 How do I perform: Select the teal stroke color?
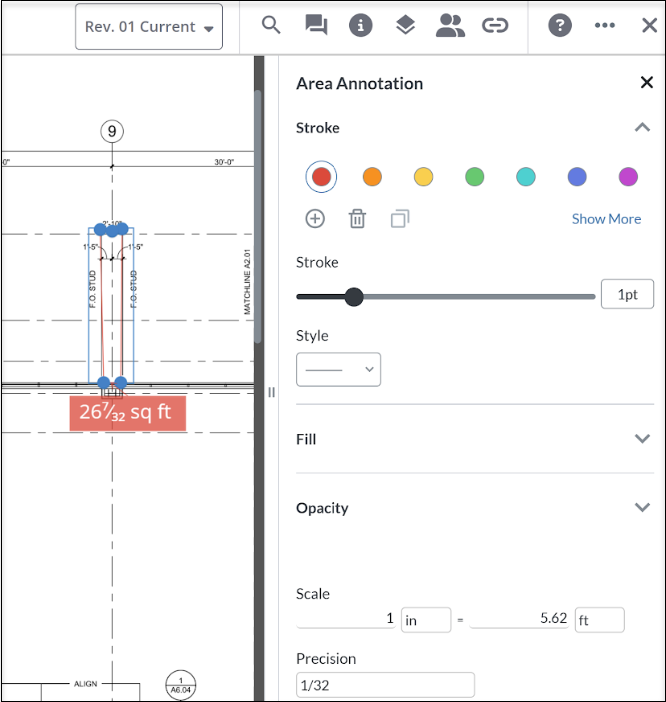[526, 177]
